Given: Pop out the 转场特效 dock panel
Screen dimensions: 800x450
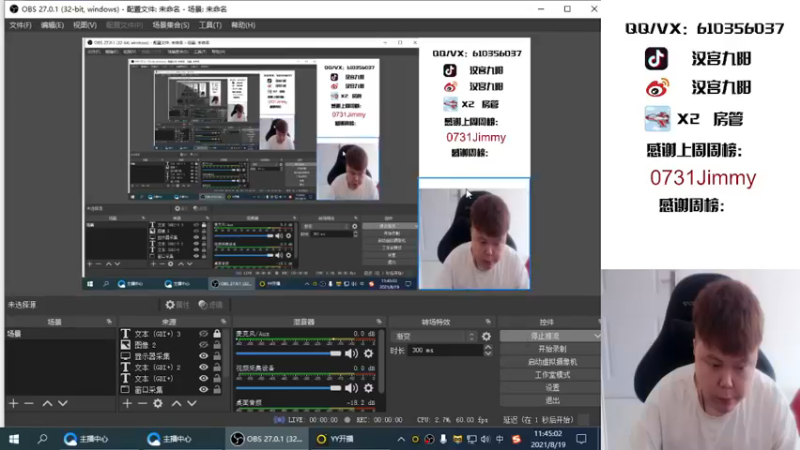Looking at the screenshot, I should point(488,322).
